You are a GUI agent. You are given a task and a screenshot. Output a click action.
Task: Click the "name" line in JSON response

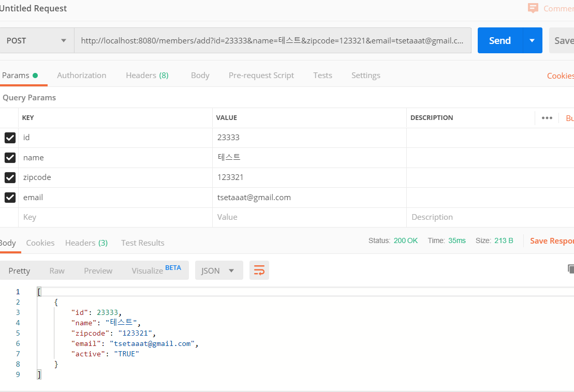(x=106, y=323)
